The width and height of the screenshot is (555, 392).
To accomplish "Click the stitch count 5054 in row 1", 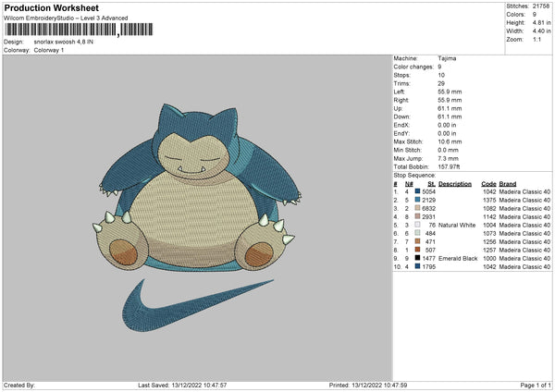I will click(x=428, y=191).
